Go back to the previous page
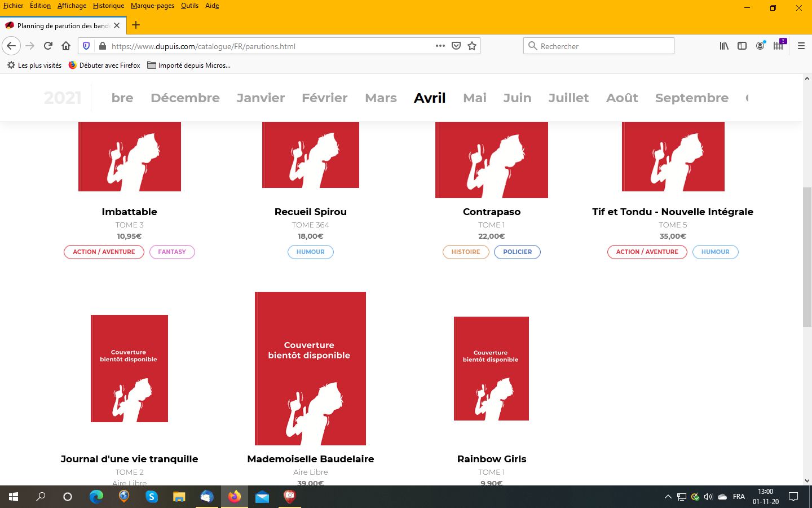 point(11,46)
